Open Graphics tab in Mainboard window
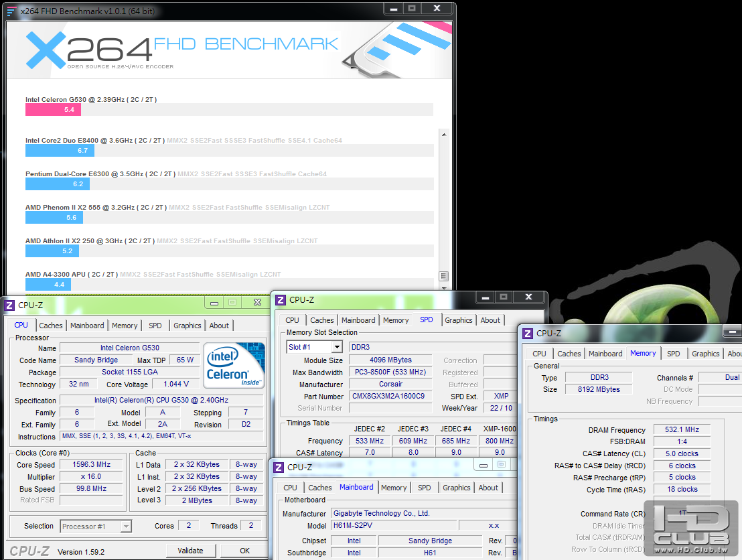 pyautogui.click(x=457, y=488)
